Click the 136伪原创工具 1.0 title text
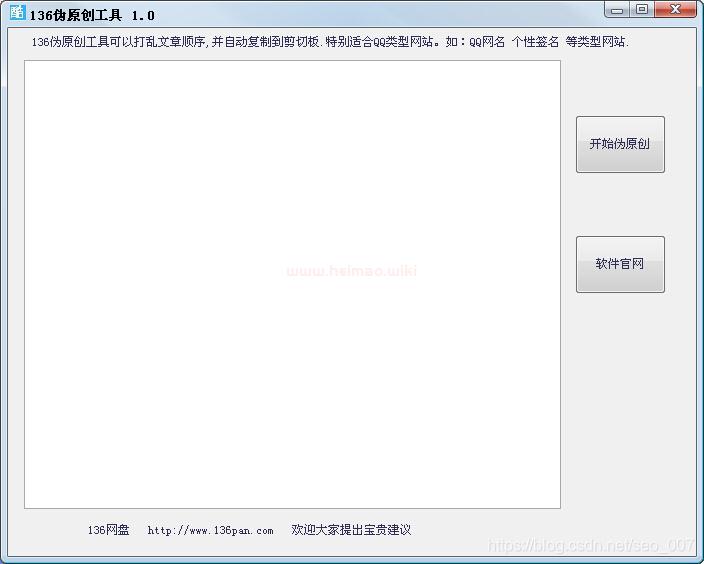Screen dimensions: 704x564 92,15
